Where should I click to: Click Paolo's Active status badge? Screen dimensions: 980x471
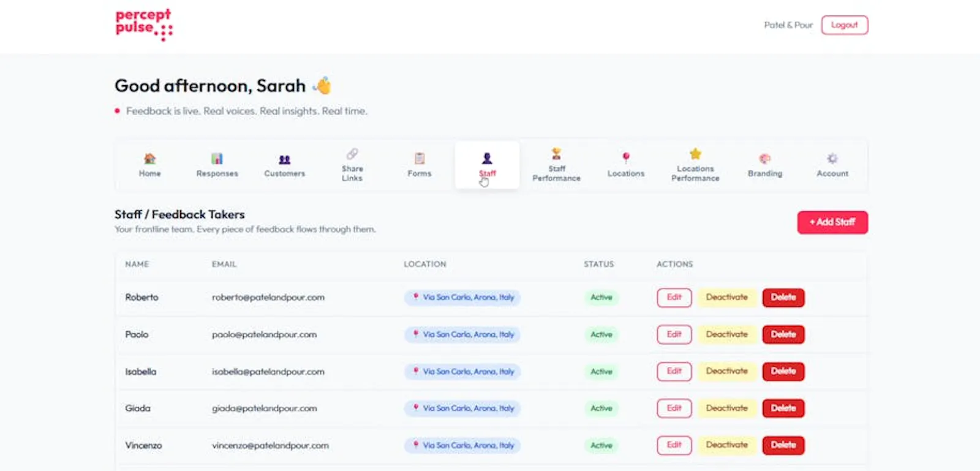(601, 334)
